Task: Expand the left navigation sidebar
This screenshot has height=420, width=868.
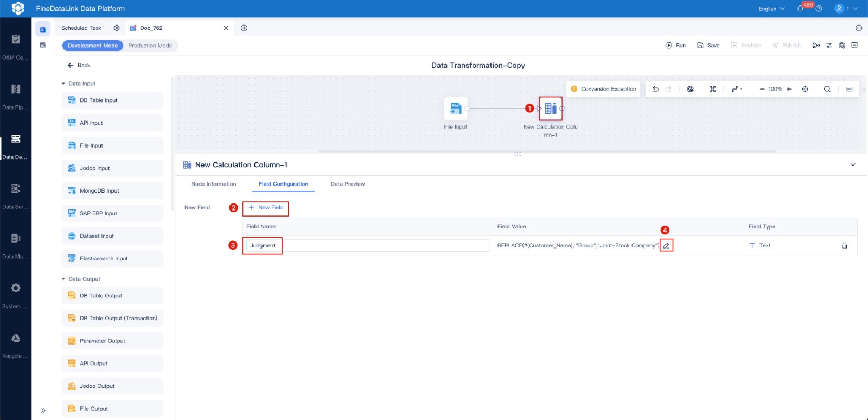Action: pos(43,411)
